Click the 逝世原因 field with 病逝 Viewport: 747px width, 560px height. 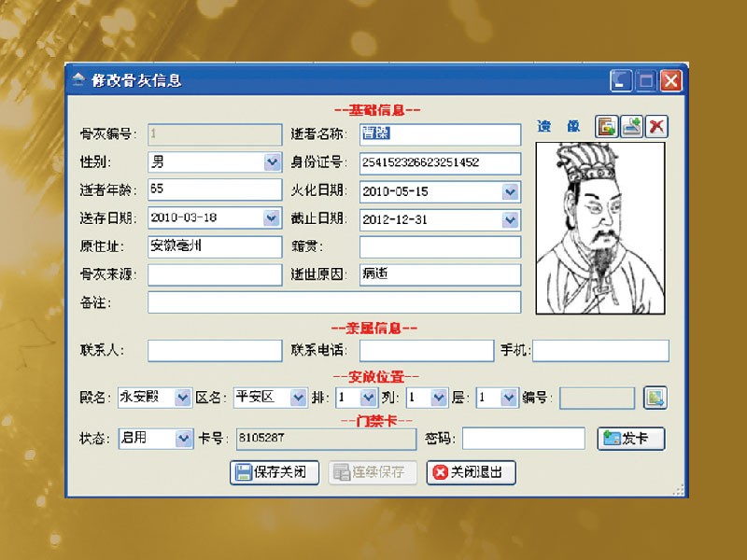click(440, 274)
